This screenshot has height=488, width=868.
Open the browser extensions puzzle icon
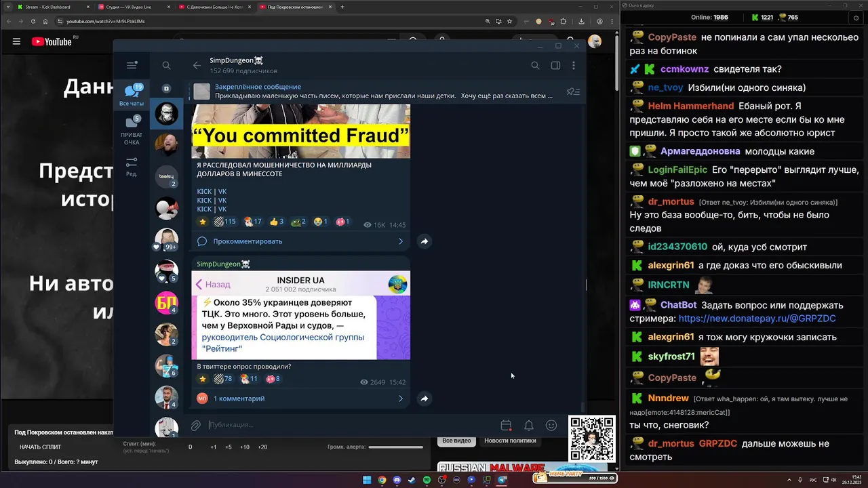(x=563, y=21)
